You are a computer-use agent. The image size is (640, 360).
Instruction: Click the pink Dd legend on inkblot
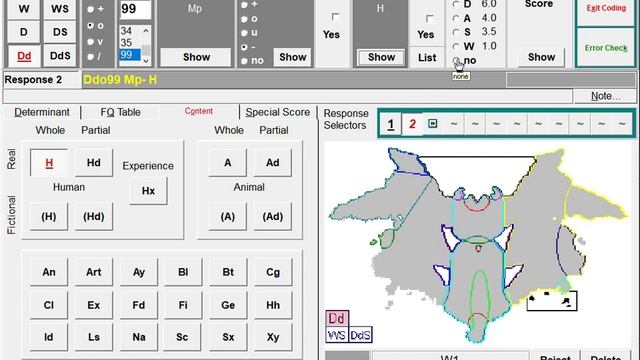pos(337,318)
